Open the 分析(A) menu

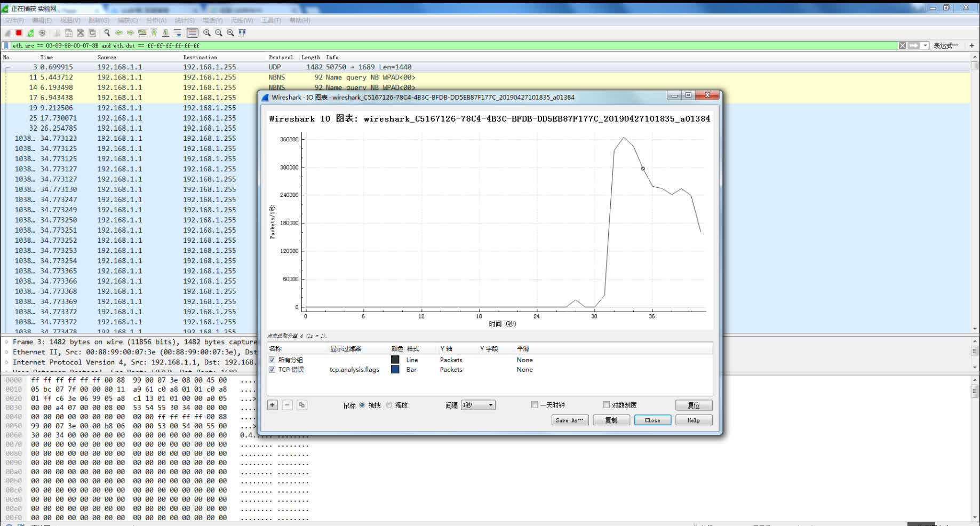point(156,20)
